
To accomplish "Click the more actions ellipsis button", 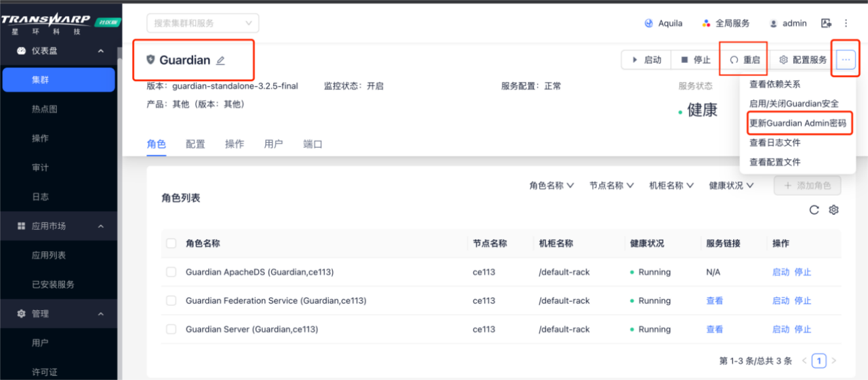I will [846, 60].
